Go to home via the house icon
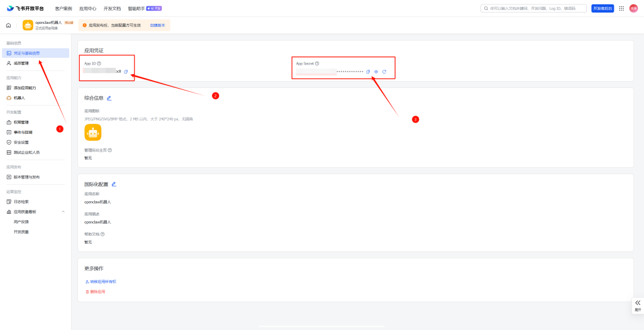 click(x=8, y=25)
